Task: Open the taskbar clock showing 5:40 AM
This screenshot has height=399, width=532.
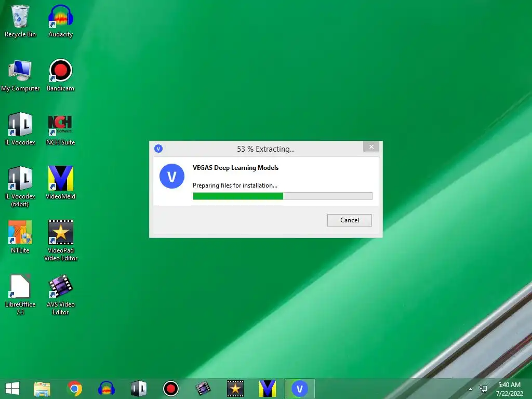Action: coord(509,389)
